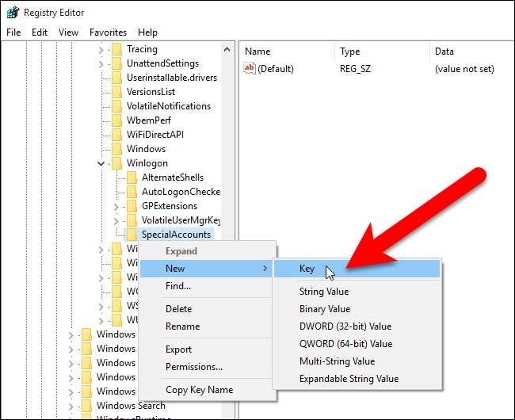Viewport: 515px width, 420px height.
Task: Click the WiFiDirectAPI folder icon
Action: click(117, 135)
